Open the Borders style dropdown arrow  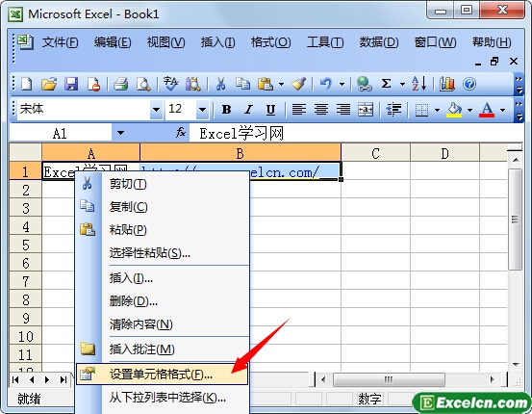coord(437,110)
